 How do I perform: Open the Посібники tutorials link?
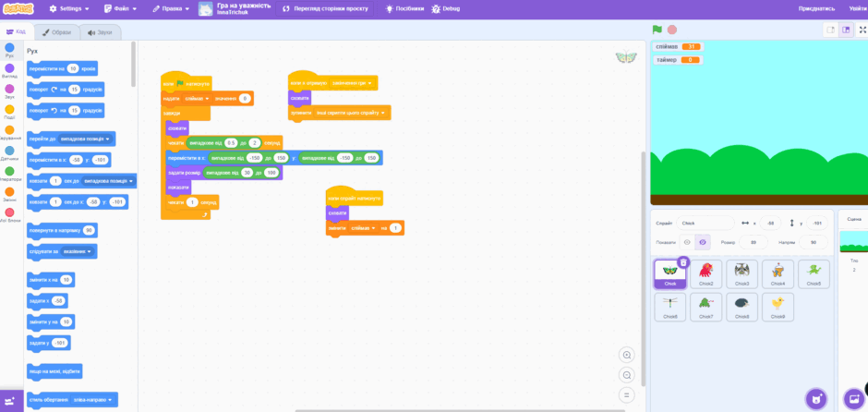click(x=405, y=9)
